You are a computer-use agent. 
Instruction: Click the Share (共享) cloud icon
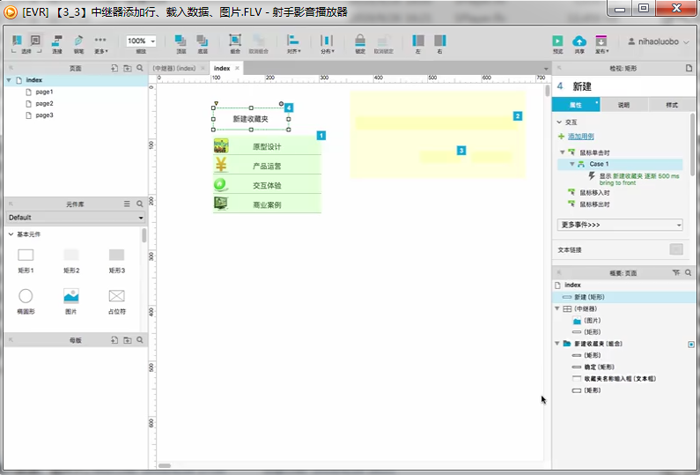tap(580, 40)
